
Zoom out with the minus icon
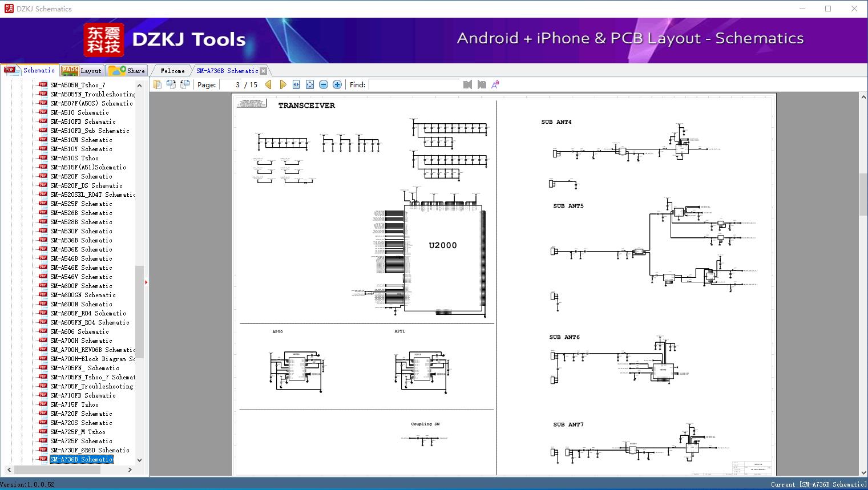(x=324, y=84)
